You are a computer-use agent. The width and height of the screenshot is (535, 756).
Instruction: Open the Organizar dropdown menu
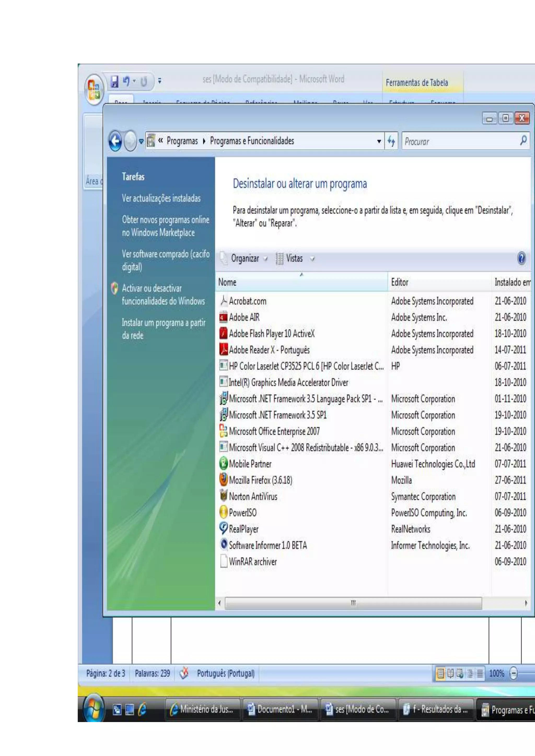click(x=245, y=258)
